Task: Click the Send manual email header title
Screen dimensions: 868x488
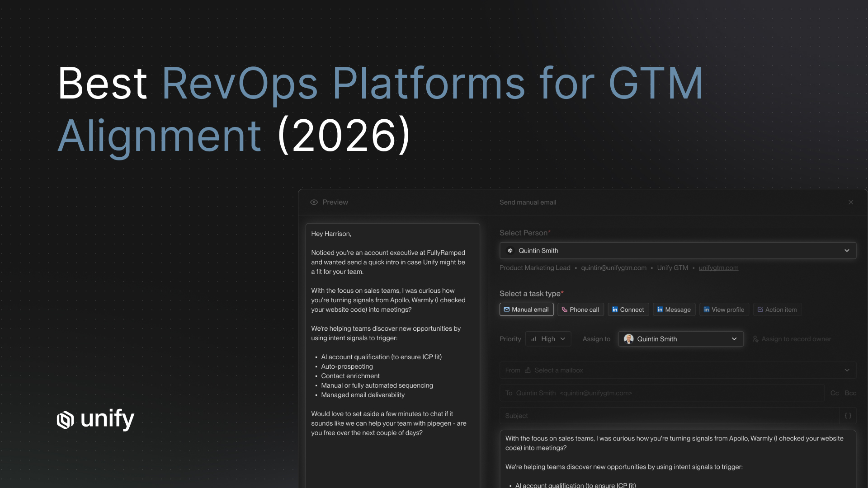Action: pyautogui.click(x=528, y=202)
